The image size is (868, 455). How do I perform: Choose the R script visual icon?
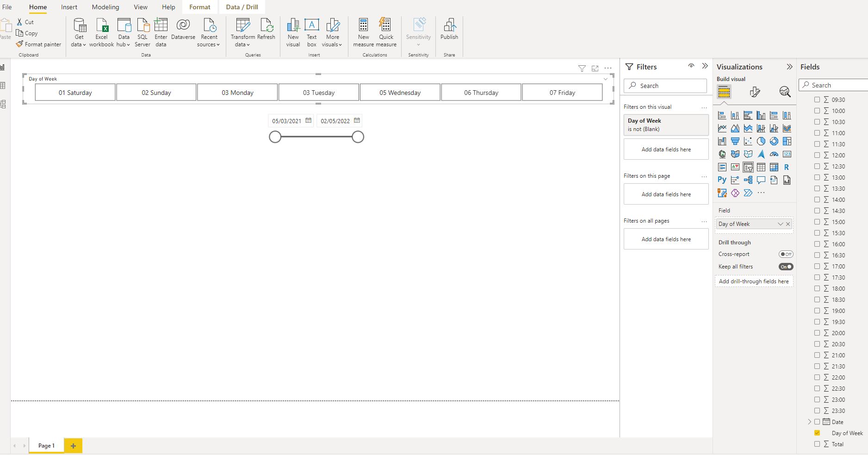click(x=787, y=167)
